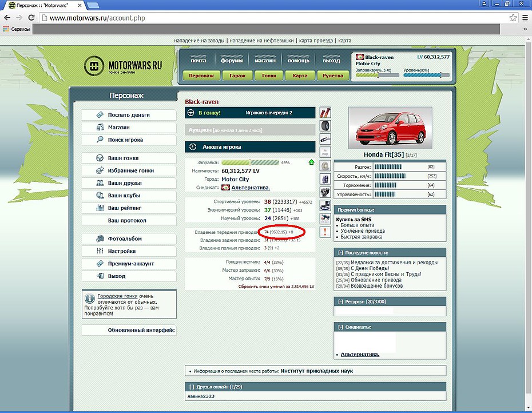The width and height of the screenshot is (532, 413).
Task: Click the Уровень progress bar in header
Action: click(427, 75)
